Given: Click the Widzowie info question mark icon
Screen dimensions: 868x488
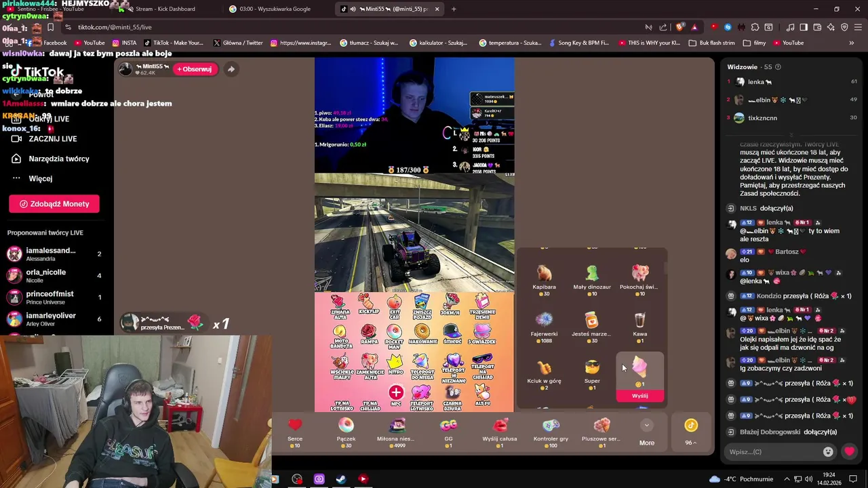Looking at the screenshot, I should (778, 67).
